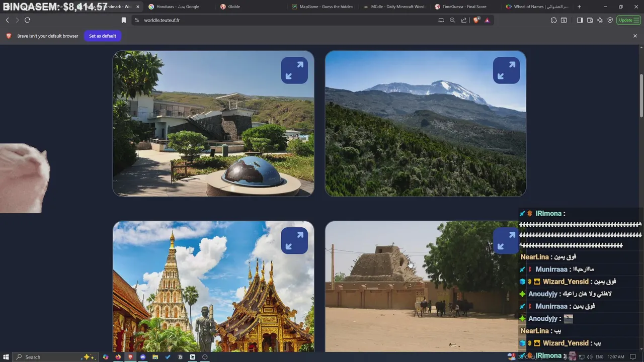Expand the snowy mountain photo
Viewport: 644px width, 362px height.
(506, 70)
